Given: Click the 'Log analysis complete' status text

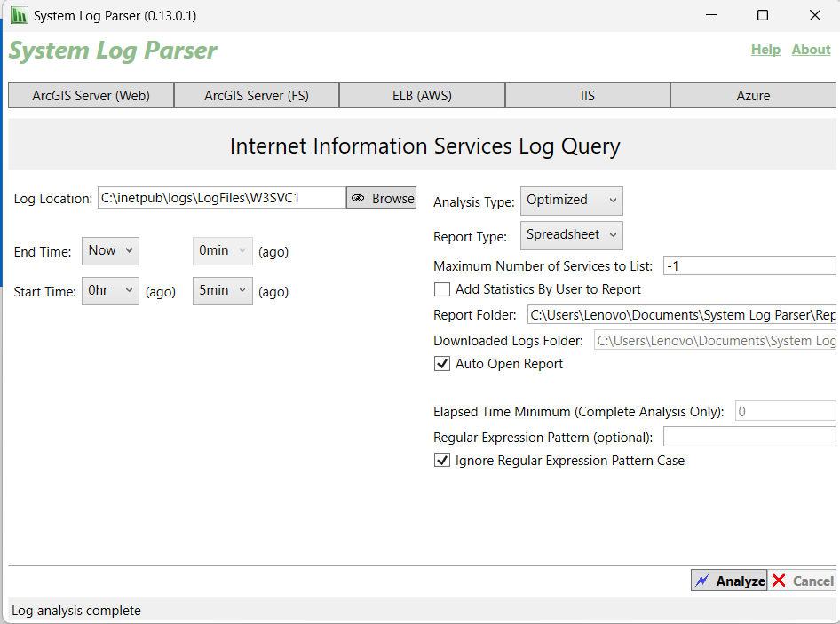Looking at the screenshot, I should tap(76, 611).
